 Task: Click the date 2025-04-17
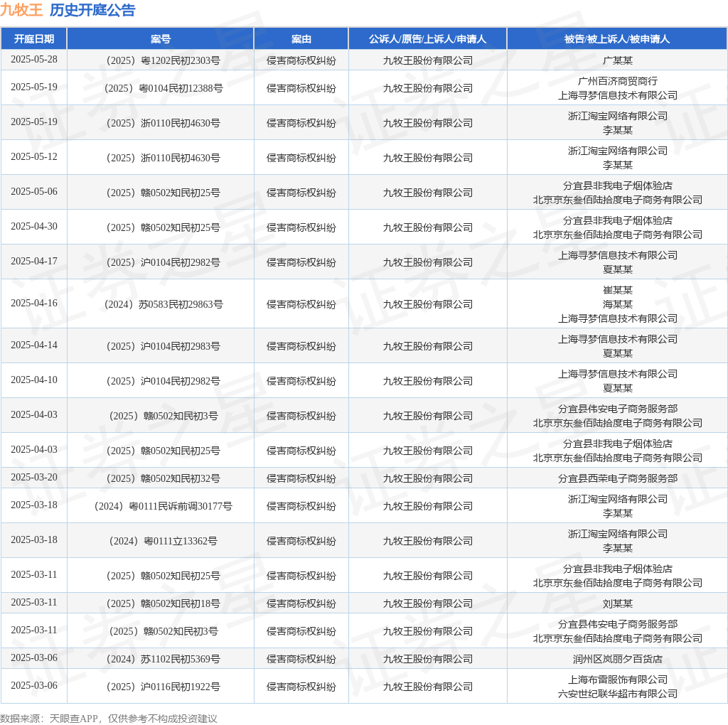pyautogui.click(x=34, y=262)
